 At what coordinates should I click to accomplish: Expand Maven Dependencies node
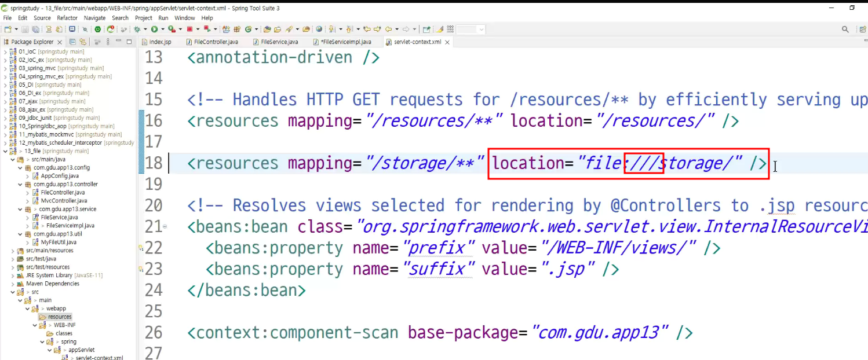13,284
